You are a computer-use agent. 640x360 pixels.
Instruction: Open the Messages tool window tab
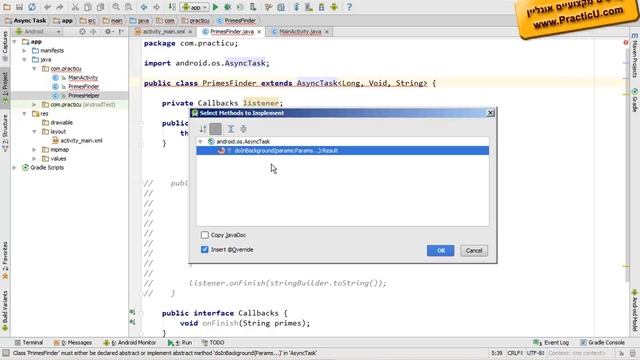[x=73, y=342]
